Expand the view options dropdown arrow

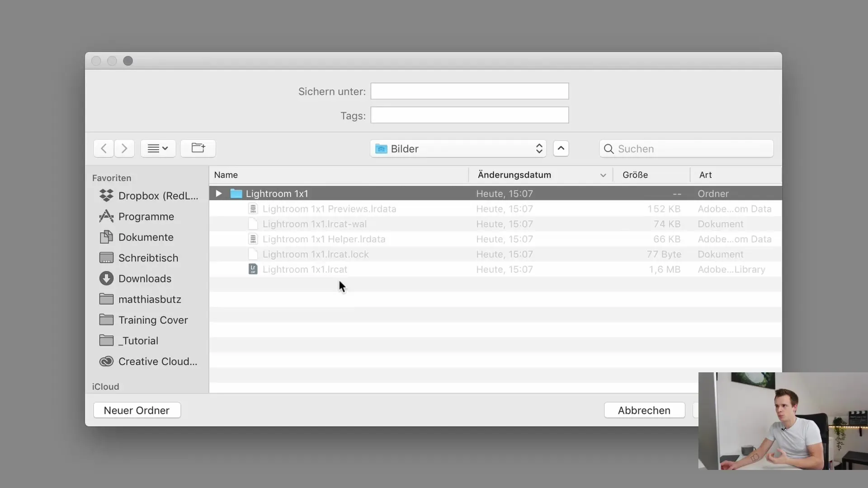point(165,148)
